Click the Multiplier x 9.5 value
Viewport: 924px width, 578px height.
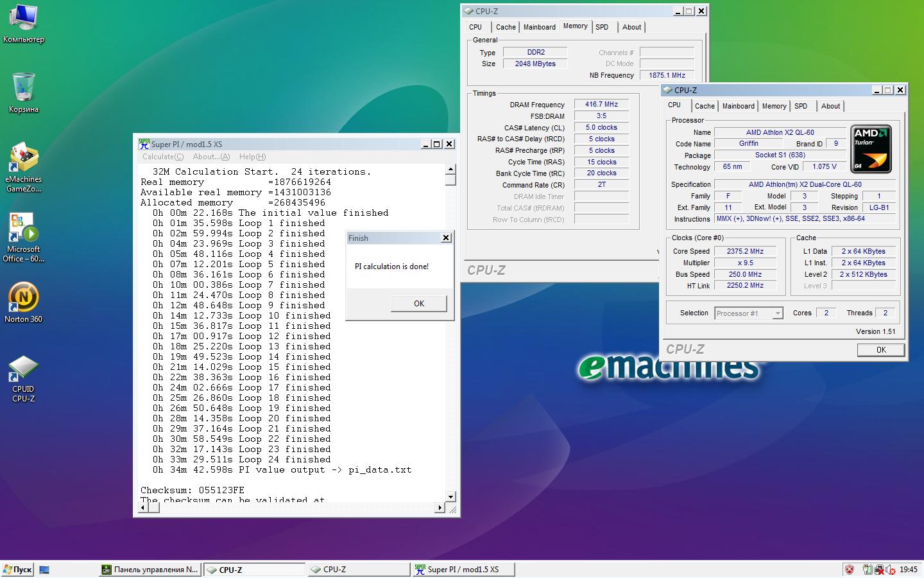point(745,263)
